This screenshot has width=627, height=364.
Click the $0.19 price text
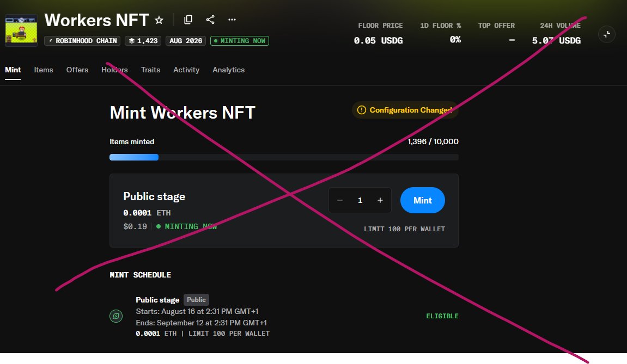(x=135, y=226)
